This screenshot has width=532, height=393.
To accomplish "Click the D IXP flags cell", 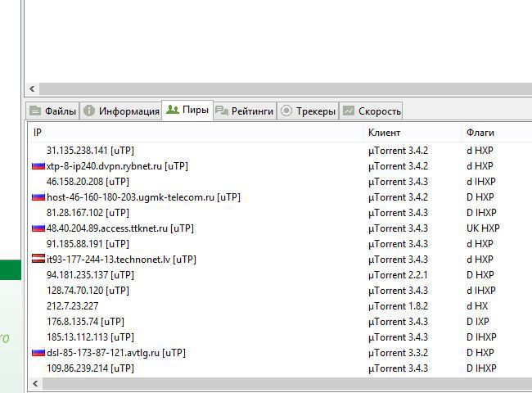I will (x=478, y=322).
